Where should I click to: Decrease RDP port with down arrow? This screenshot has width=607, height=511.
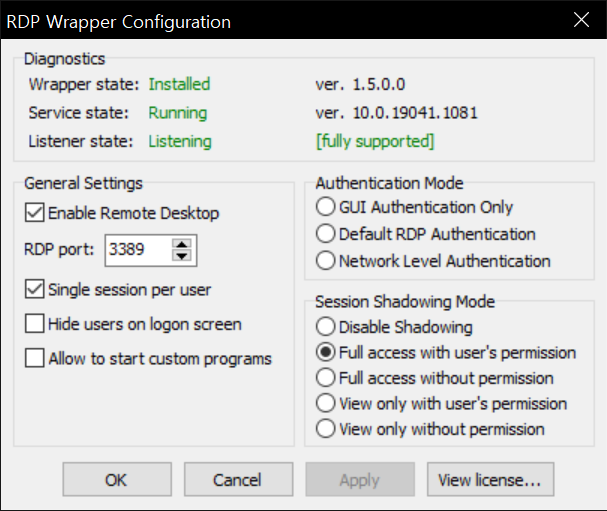(x=182, y=256)
